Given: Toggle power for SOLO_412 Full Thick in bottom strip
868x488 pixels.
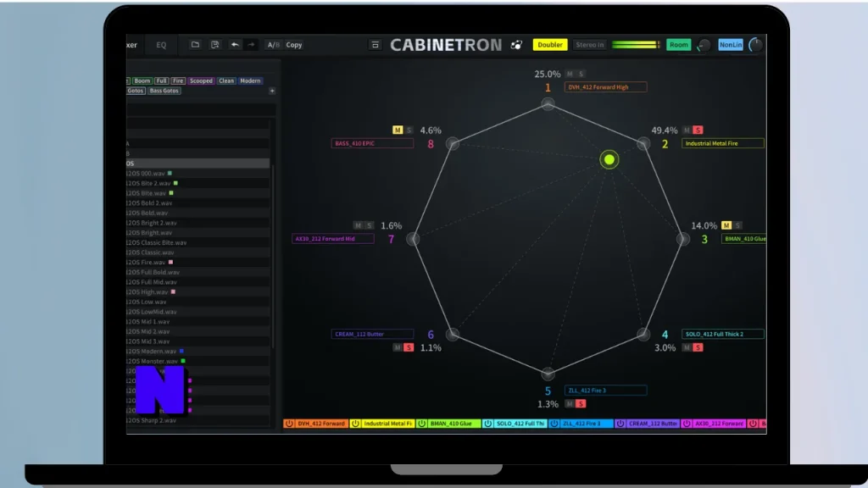Looking at the screenshot, I should pos(487,424).
